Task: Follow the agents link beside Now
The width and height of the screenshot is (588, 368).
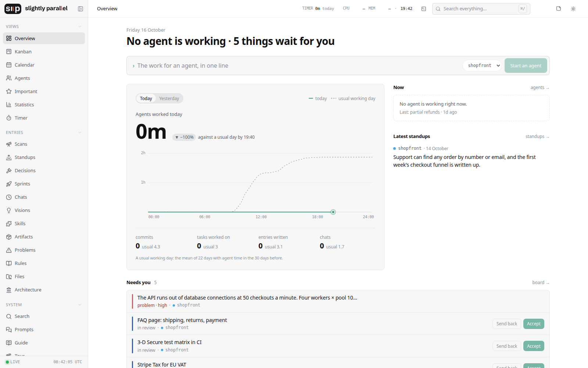Action: pos(539,88)
